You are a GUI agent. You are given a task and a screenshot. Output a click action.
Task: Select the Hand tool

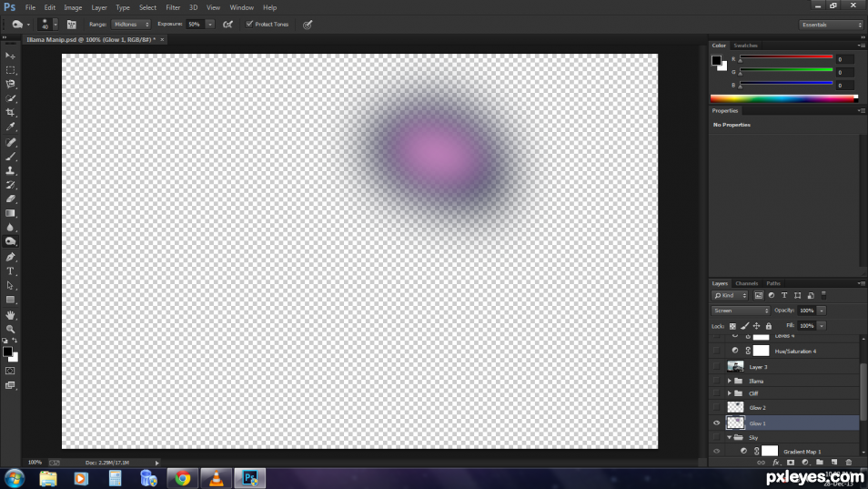click(10, 315)
